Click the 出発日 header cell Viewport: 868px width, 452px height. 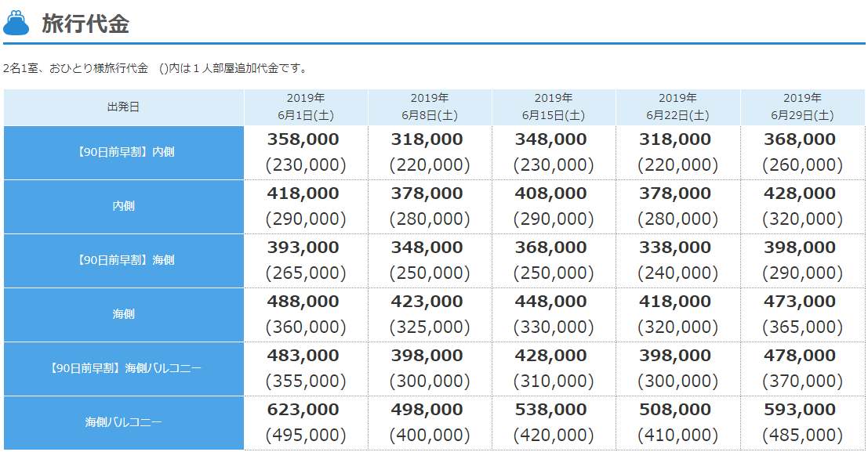pos(123,107)
